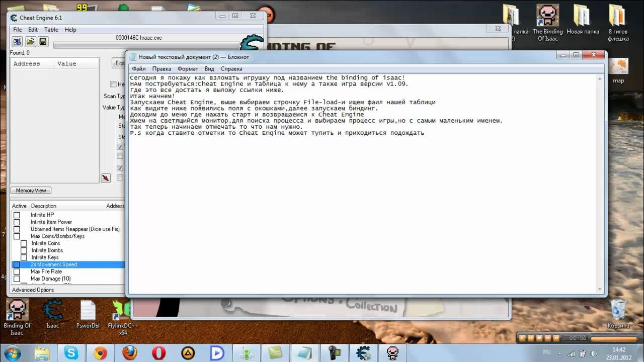Image resolution: width=644 pixels, height=362 pixels.
Task: Click the RU language indicator
Action: pos(547,352)
